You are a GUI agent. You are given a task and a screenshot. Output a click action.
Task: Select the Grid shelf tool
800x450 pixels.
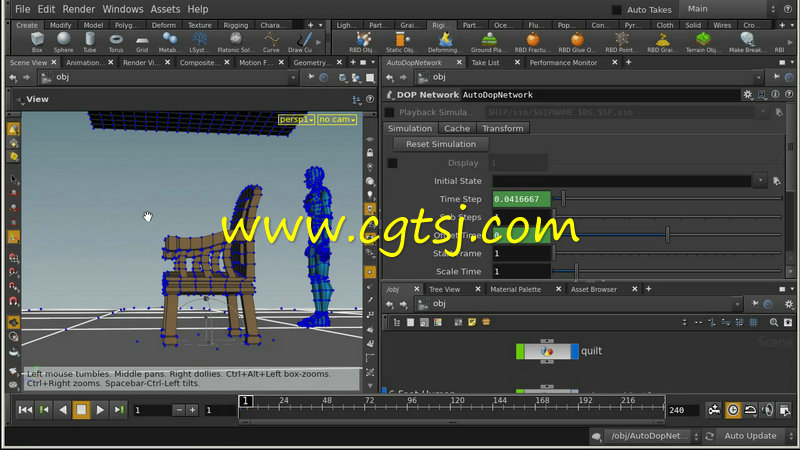142,42
